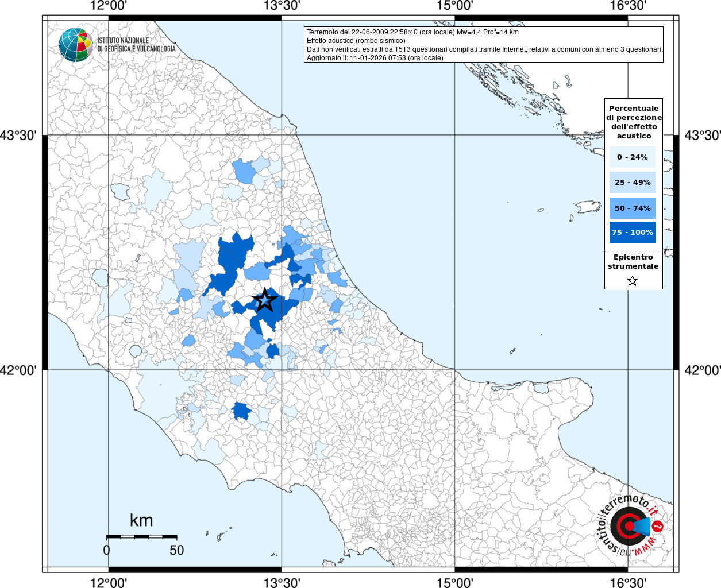Image resolution: width=721 pixels, height=588 pixels.
Task: Click the right axis label 42°00'
Action: 702,370
